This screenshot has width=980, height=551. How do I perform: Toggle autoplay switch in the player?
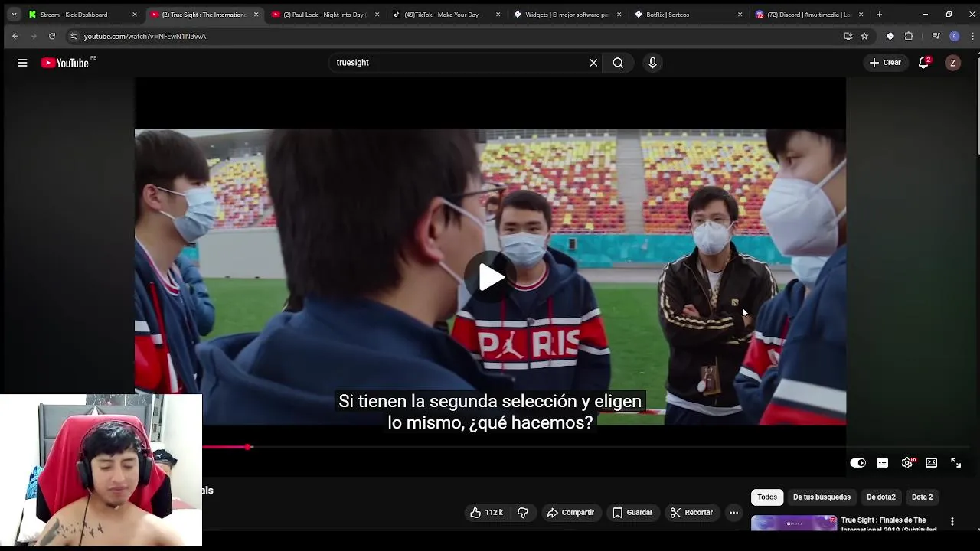pyautogui.click(x=857, y=462)
